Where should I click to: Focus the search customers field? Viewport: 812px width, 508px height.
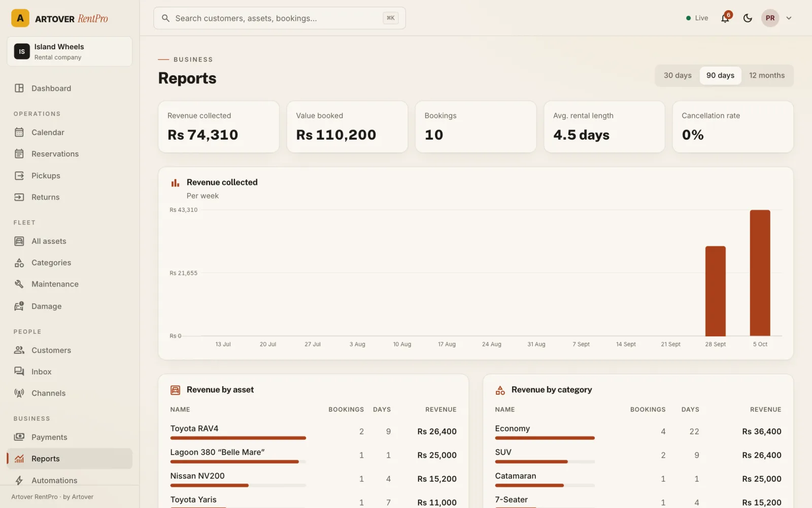[x=279, y=18]
